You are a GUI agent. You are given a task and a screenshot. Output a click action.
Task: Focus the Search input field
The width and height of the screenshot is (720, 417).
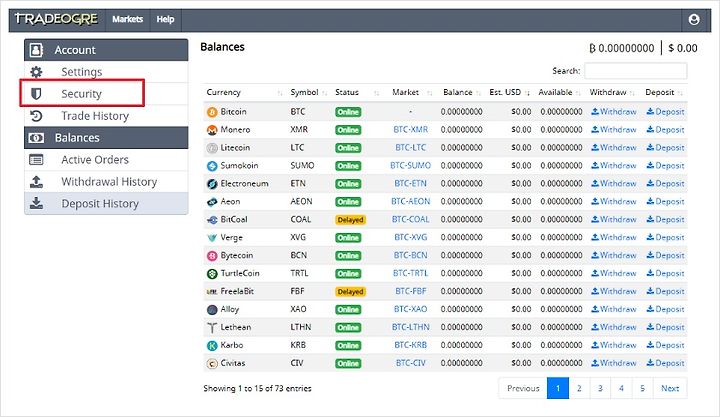636,71
